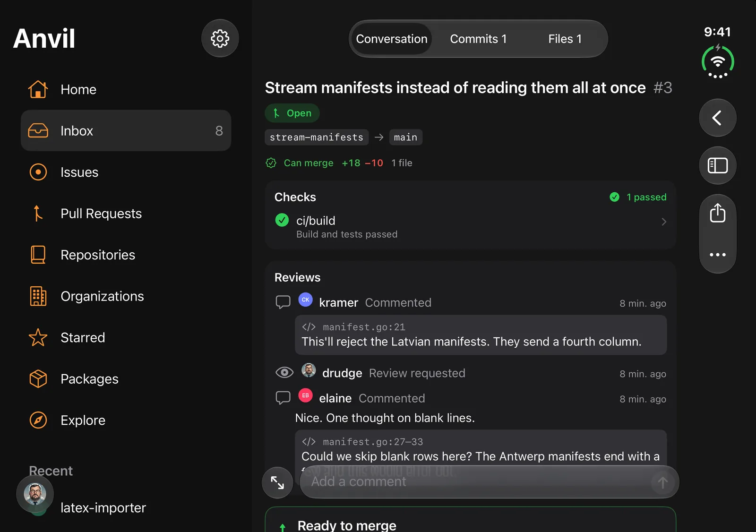
Task: Click the kramer username
Action: 338,303
